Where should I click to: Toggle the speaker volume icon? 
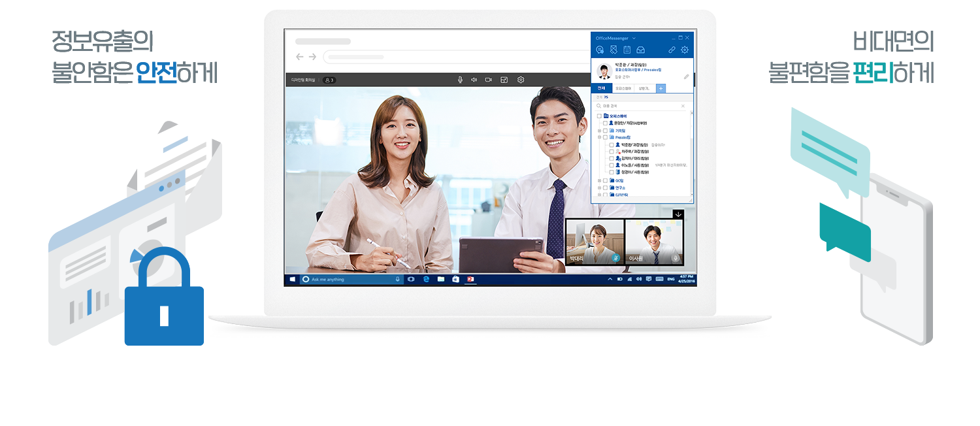point(474,80)
